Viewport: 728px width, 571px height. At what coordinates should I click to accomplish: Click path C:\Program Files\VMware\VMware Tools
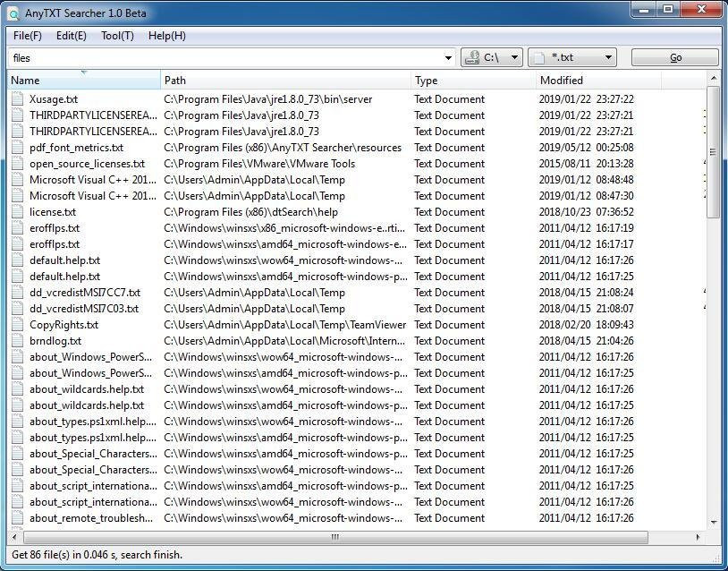click(x=259, y=164)
